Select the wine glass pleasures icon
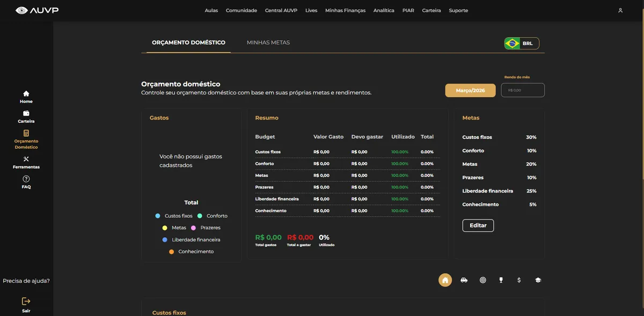Screen dimensions: 644x316 (501, 280)
